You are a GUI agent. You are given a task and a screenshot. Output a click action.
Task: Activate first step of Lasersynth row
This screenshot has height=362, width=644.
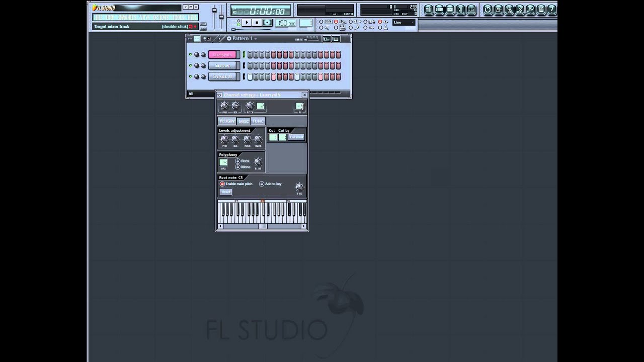pos(250,55)
